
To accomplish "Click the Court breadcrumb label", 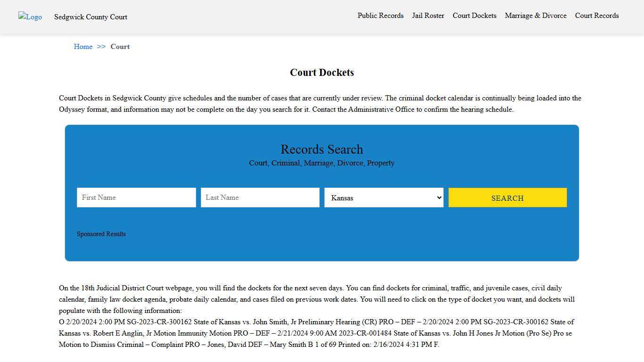I will click(120, 47).
